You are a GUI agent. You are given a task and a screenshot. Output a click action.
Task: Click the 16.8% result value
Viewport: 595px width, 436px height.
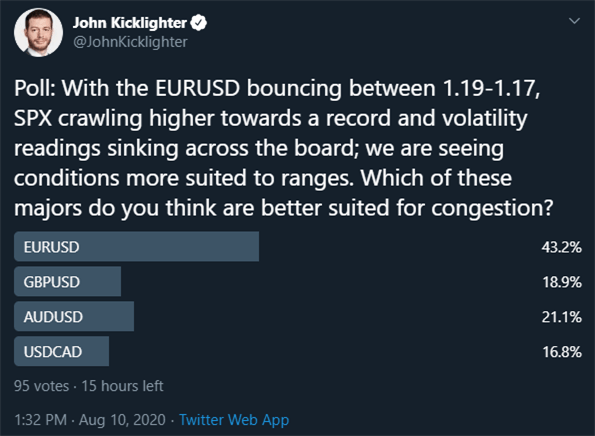562,352
